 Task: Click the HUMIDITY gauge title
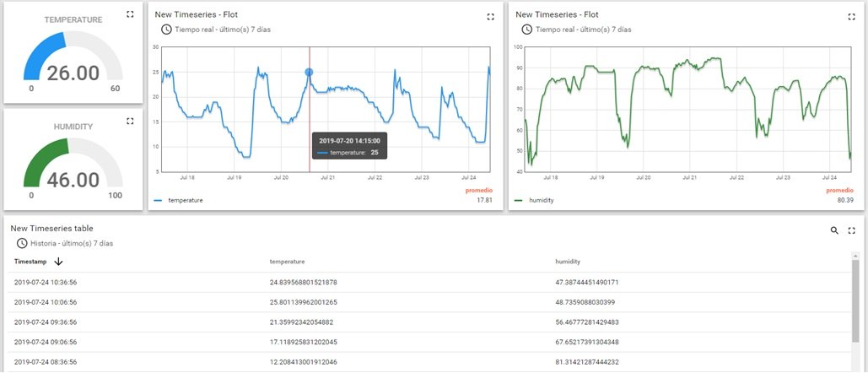click(73, 127)
